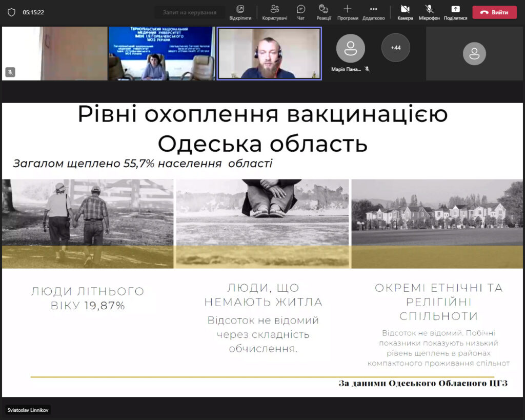The width and height of the screenshot is (525, 420).
Task: Add an app via Програми
Action: 348,12
